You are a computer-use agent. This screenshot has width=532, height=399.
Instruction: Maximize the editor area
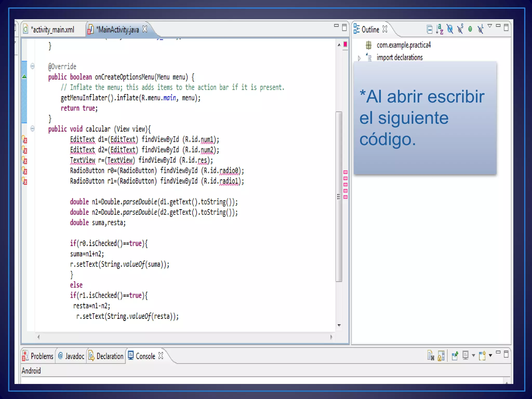tap(344, 27)
